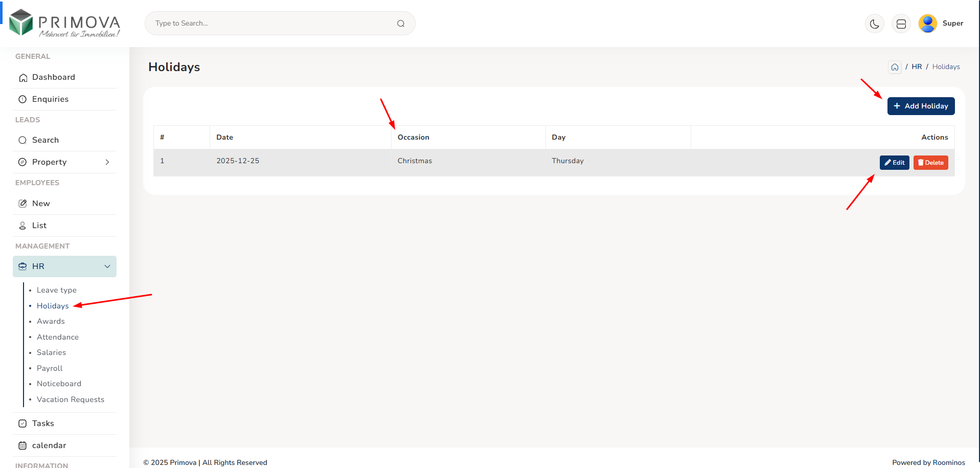
Task: Select Vacation Requests submenu item
Action: click(71, 399)
